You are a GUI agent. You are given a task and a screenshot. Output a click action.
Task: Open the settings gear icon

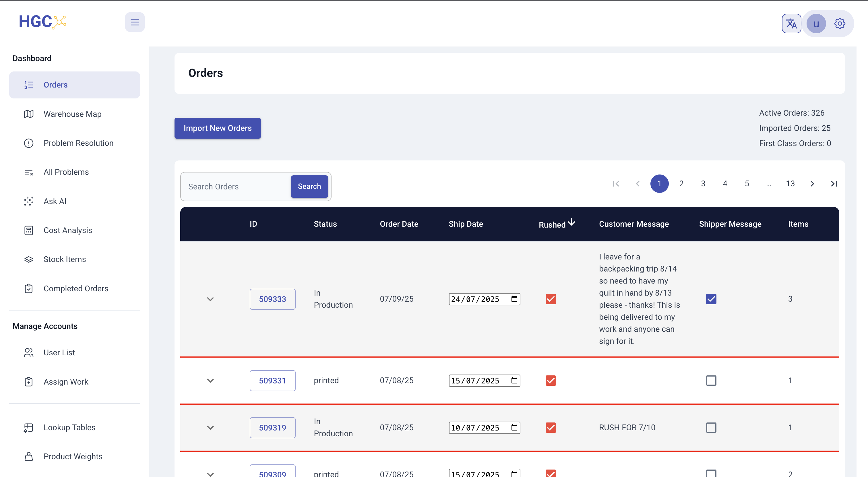click(839, 24)
